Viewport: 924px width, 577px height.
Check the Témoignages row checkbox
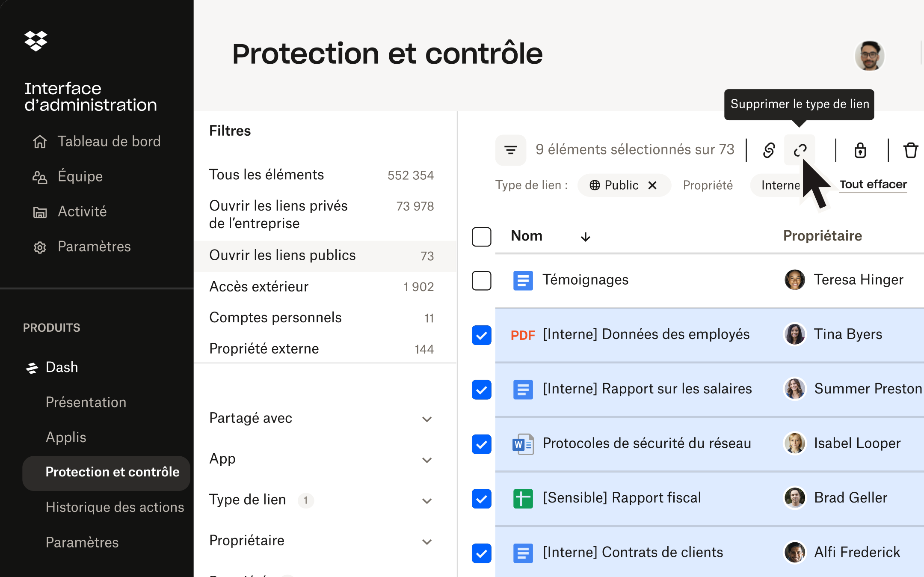click(481, 280)
